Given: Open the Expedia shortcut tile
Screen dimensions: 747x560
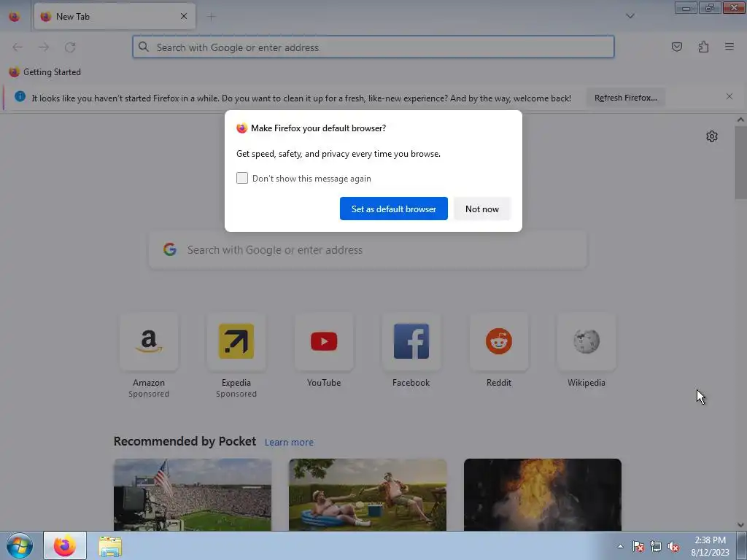Looking at the screenshot, I should click(x=236, y=342).
